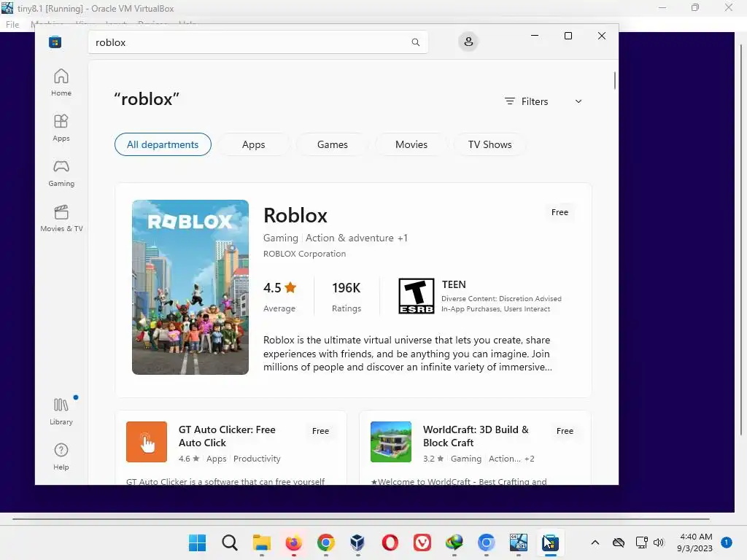Launch Opera browser from taskbar
Image resolution: width=747 pixels, height=560 pixels.
click(390, 542)
